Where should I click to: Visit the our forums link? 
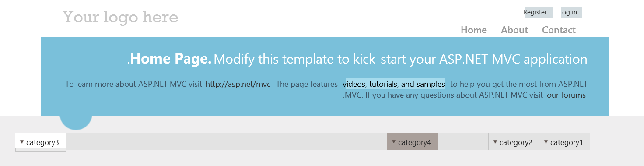pyautogui.click(x=566, y=95)
